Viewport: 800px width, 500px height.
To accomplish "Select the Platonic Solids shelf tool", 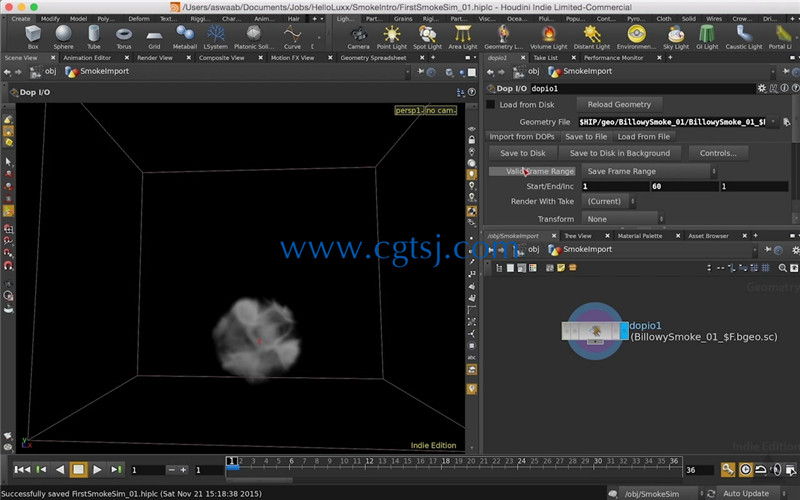I will coord(254,37).
